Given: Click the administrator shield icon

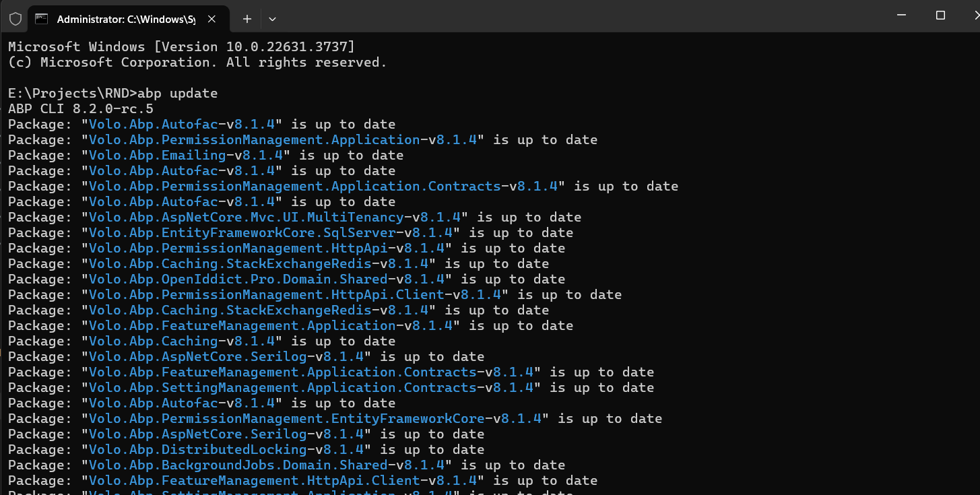Looking at the screenshot, I should coord(15,19).
